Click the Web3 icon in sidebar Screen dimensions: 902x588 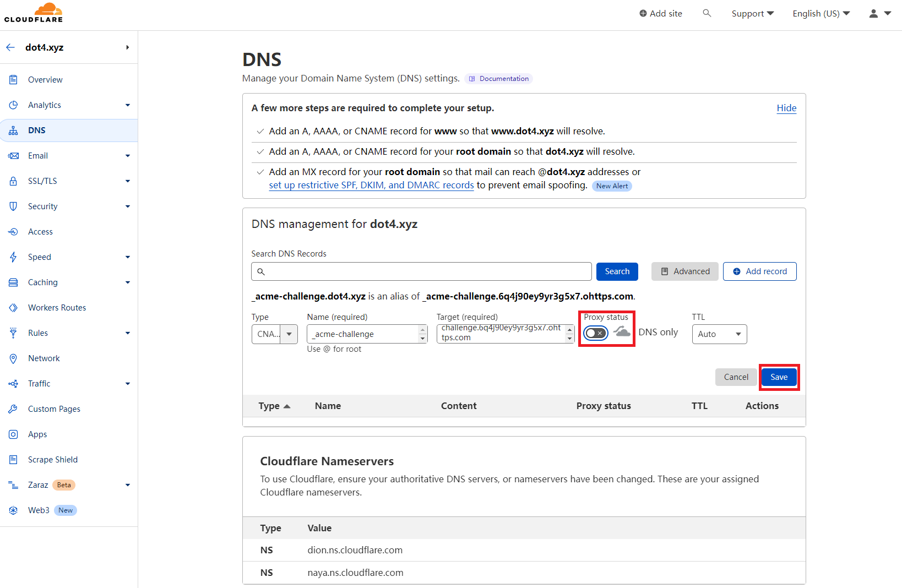coord(13,510)
